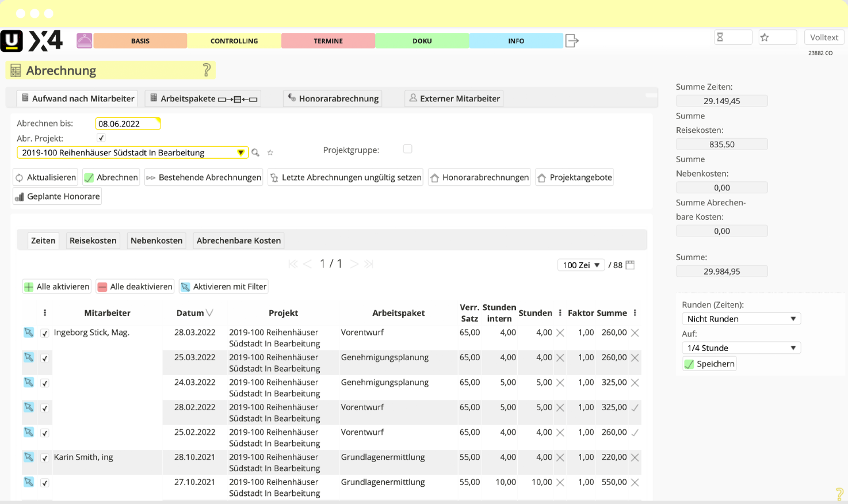The height and width of the screenshot is (504, 848).
Task: Open the Reisekosten tab
Action: coord(93,240)
